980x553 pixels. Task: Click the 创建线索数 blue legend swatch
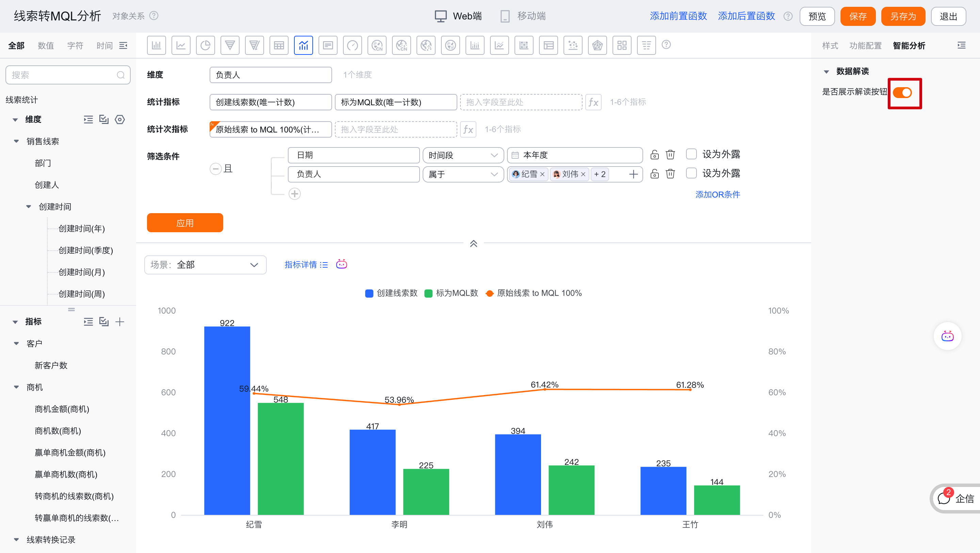click(x=369, y=294)
